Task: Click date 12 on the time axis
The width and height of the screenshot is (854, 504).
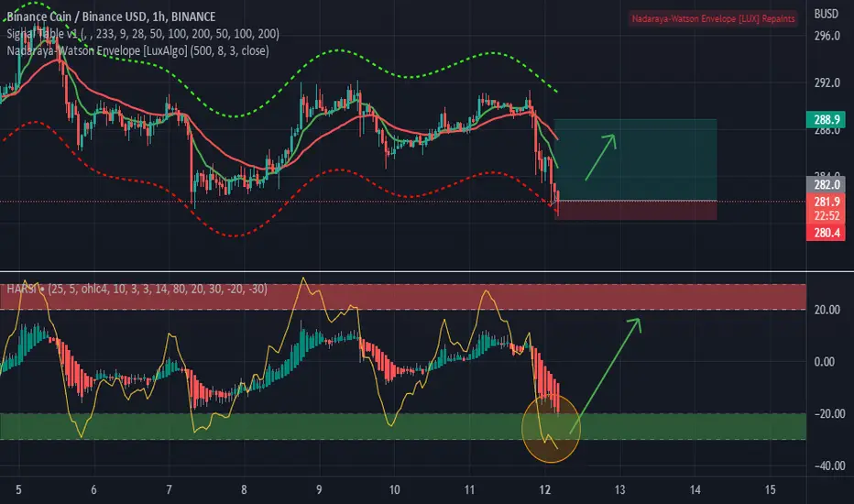Action: (544, 490)
